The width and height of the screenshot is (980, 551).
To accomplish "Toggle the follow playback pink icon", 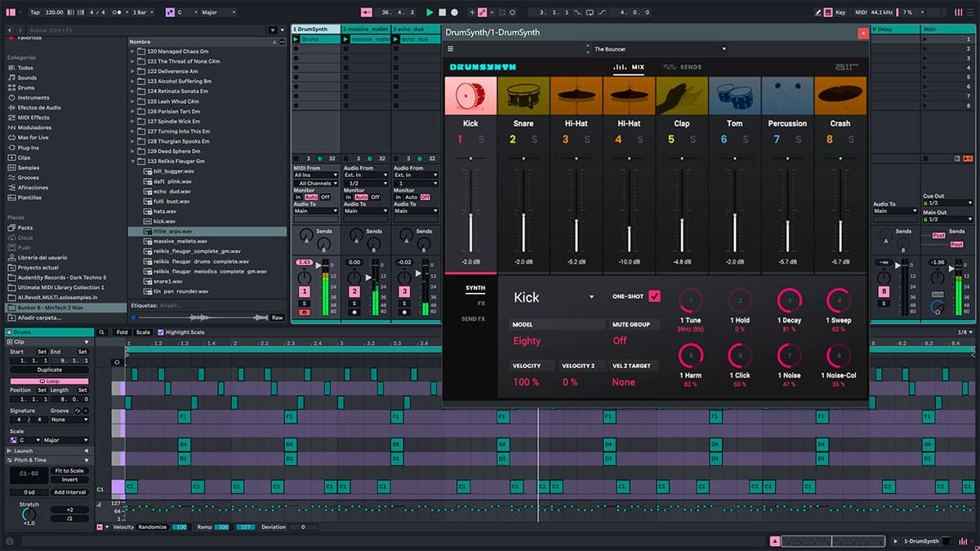I will 366,12.
